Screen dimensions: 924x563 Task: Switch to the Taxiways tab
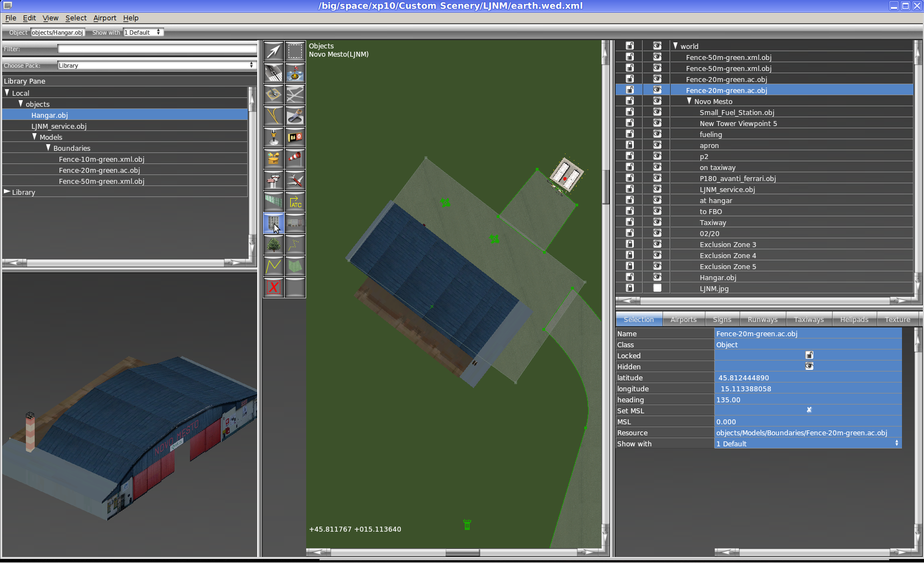coord(808,320)
